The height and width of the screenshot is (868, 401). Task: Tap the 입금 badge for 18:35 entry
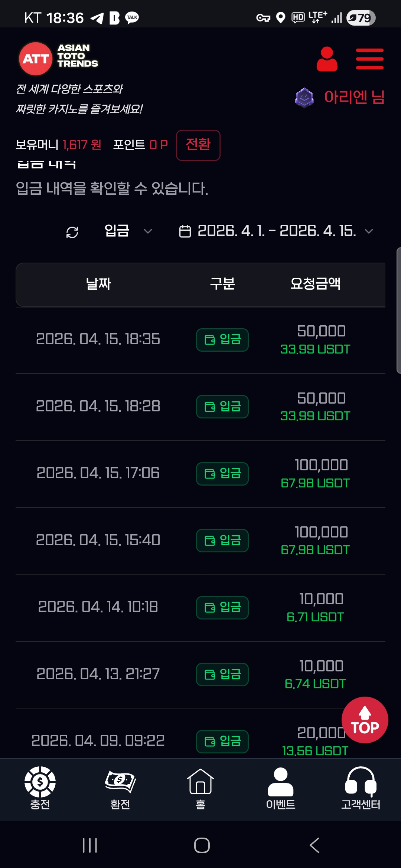click(x=222, y=340)
